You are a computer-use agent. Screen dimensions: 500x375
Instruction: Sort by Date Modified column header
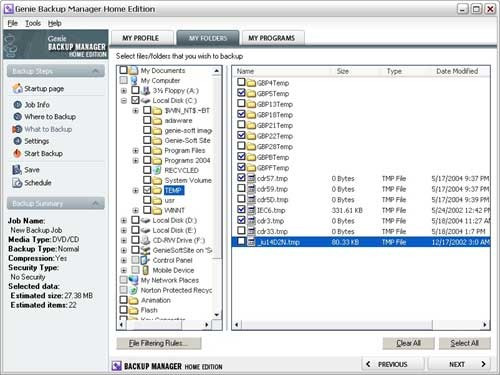(459, 71)
